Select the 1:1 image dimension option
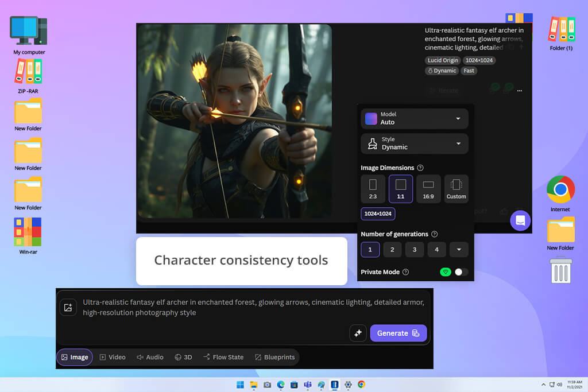The image size is (588, 392). [x=400, y=189]
